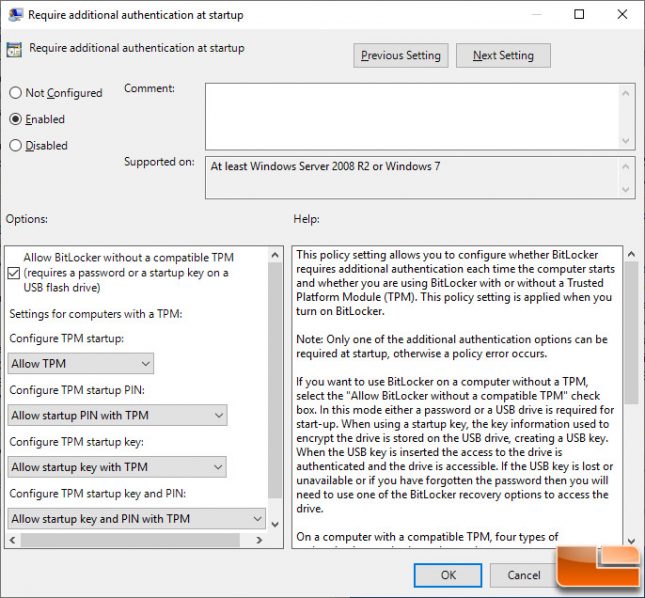Toggle Allow BitLocker without a compatible TPM checkbox
The width and height of the screenshot is (645, 598).
pyautogui.click(x=14, y=273)
